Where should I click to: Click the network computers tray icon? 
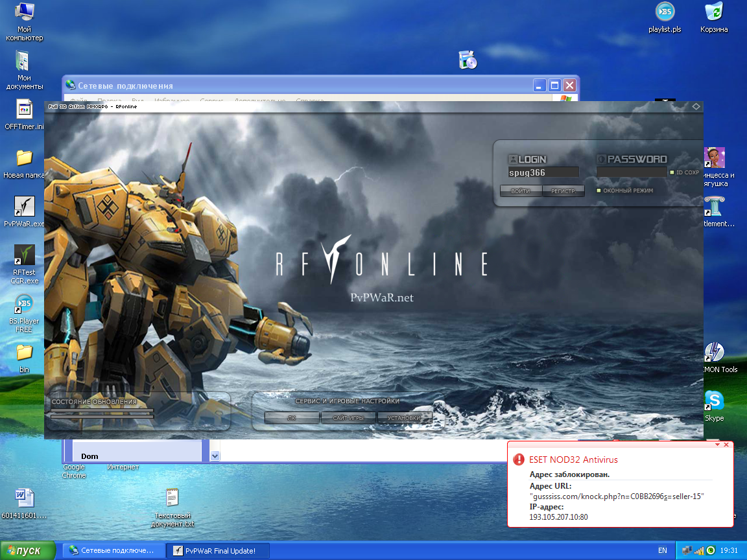(687, 550)
